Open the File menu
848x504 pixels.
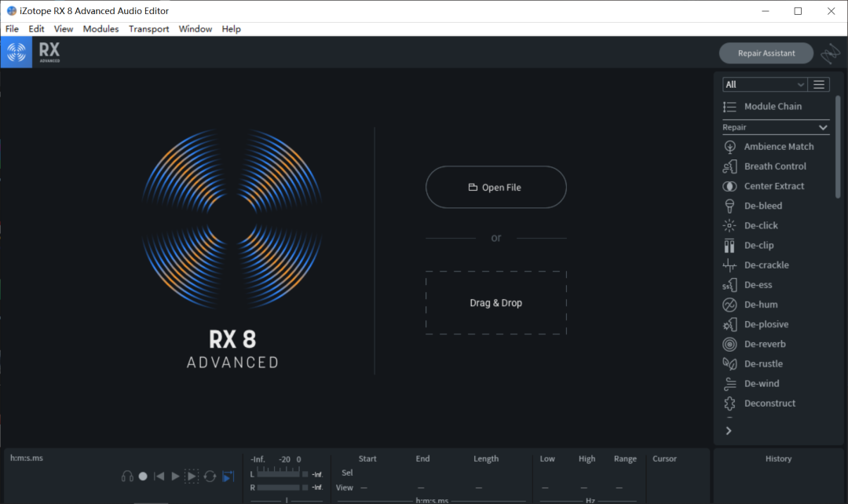tap(12, 29)
